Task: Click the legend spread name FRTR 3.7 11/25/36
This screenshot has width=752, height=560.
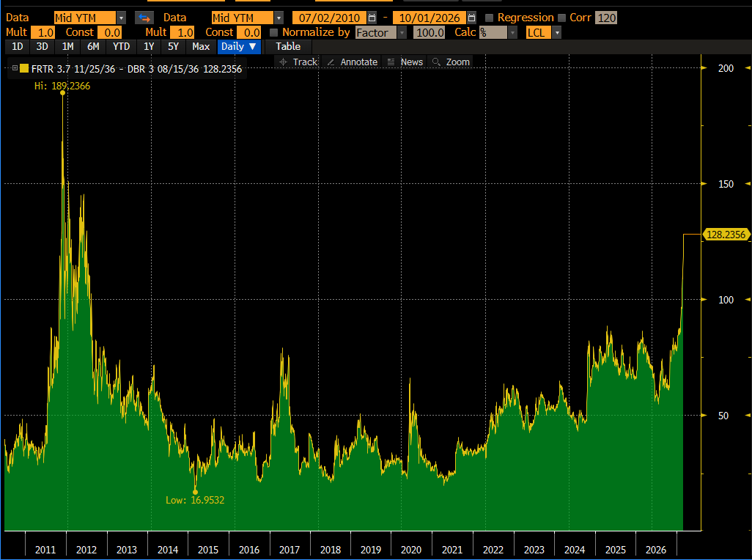Action: tap(73, 69)
